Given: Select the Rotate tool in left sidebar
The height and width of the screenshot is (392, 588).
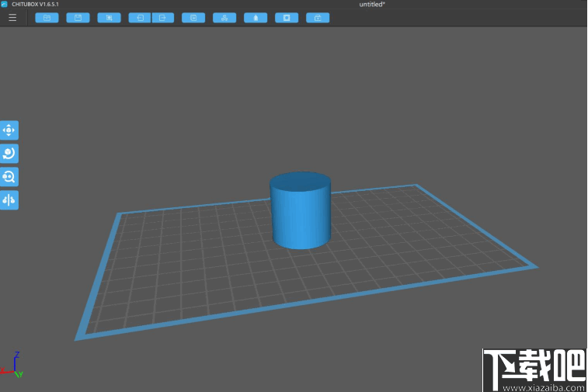Looking at the screenshot, I should click(9, 153).
